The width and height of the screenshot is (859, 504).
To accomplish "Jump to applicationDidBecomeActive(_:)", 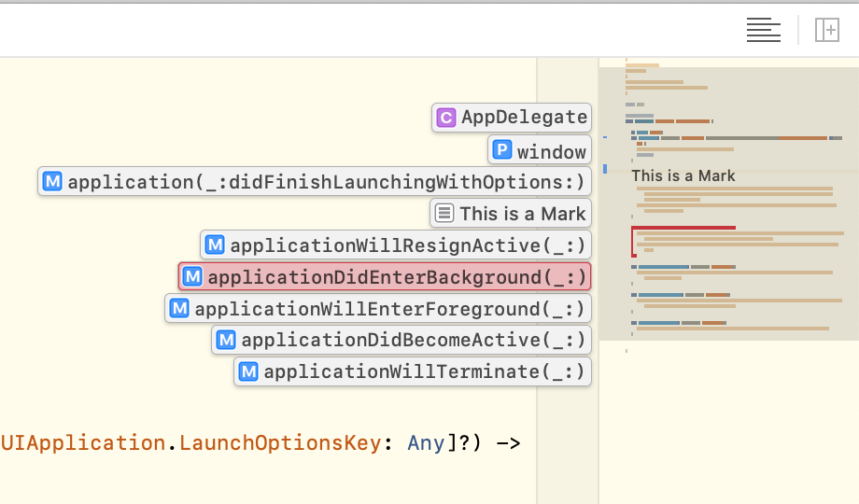I will (x=401, y=340).
